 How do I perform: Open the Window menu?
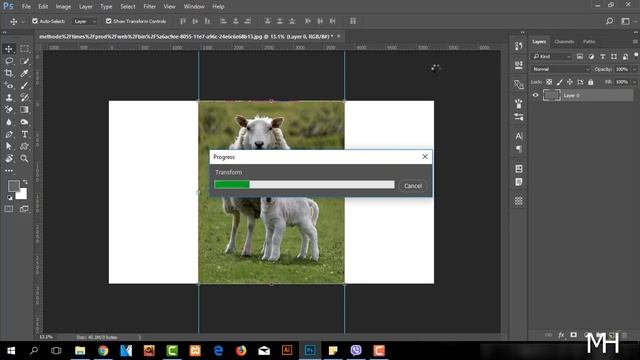194,7
